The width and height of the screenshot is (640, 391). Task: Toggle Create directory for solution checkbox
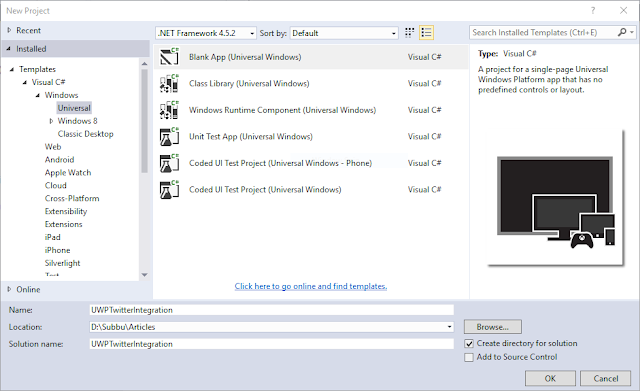[469, 344]
